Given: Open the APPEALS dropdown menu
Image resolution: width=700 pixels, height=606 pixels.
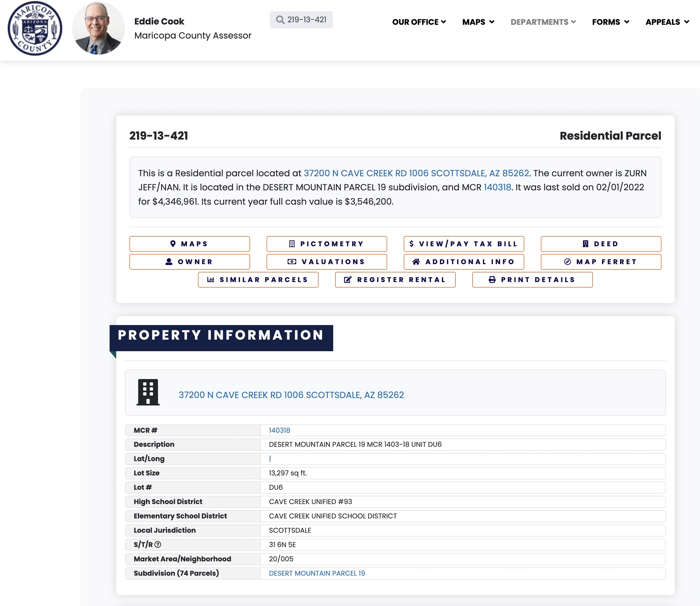Looking at the screenshot, I should [x=667, y=22].
